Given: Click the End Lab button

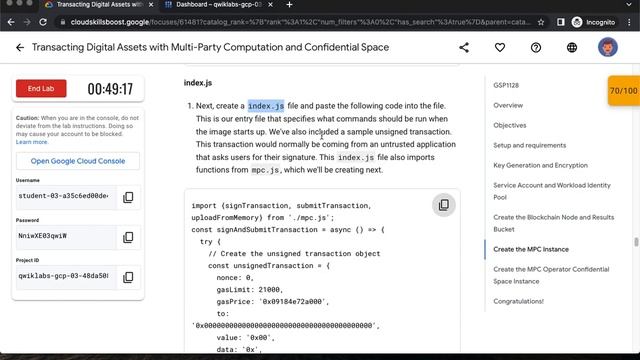Looking at the screenshot, I should tap(41, 88).
